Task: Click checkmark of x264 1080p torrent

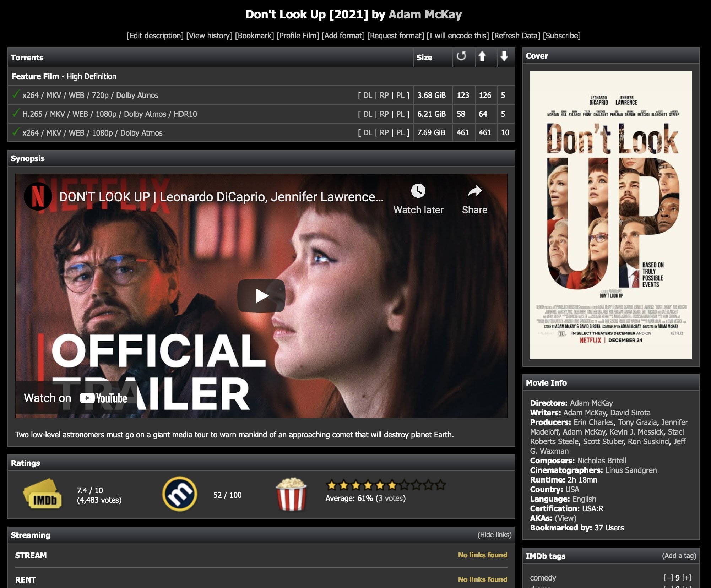Action: (16, 132)
